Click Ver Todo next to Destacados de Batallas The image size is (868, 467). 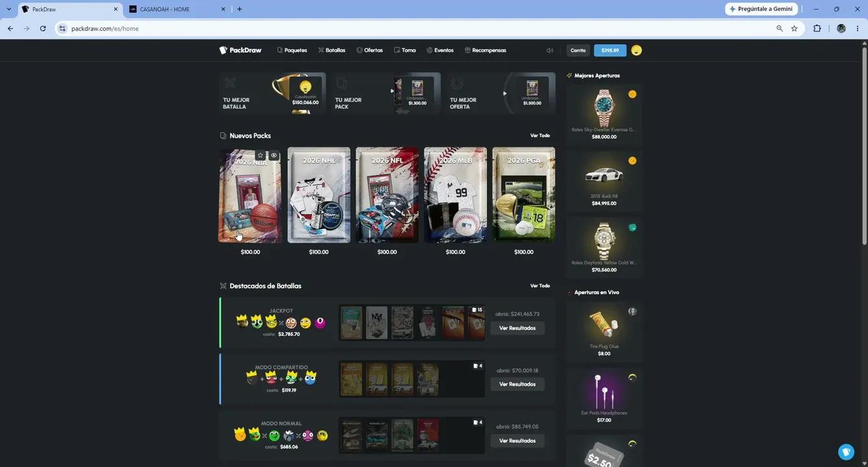pyautogui.click(x=540, y=286)
